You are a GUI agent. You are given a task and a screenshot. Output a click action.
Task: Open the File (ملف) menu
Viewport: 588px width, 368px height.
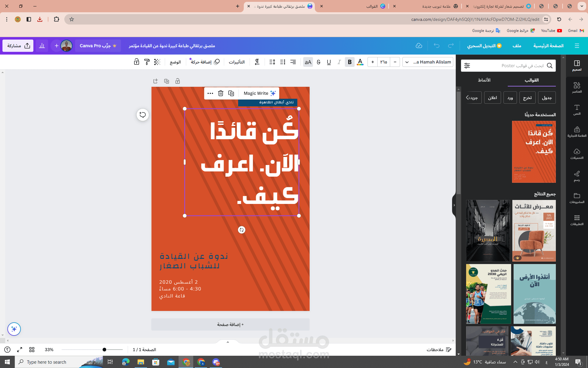click(x=517, y=46)
